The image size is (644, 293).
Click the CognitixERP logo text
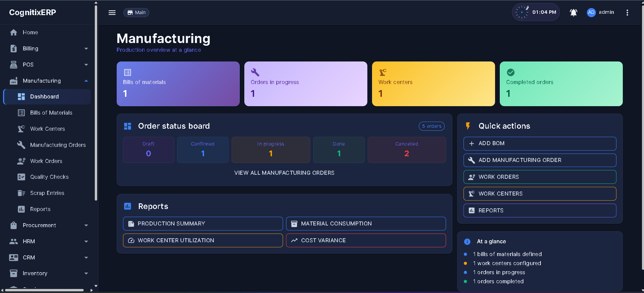pyautogui.click(x=33, y=12)
